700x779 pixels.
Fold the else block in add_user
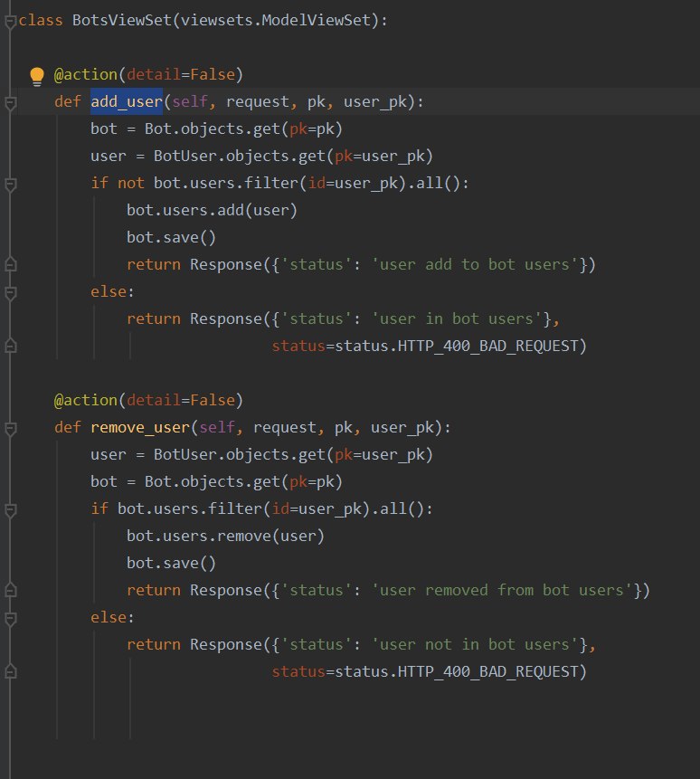pyautogui.click(x=10, y=292)
